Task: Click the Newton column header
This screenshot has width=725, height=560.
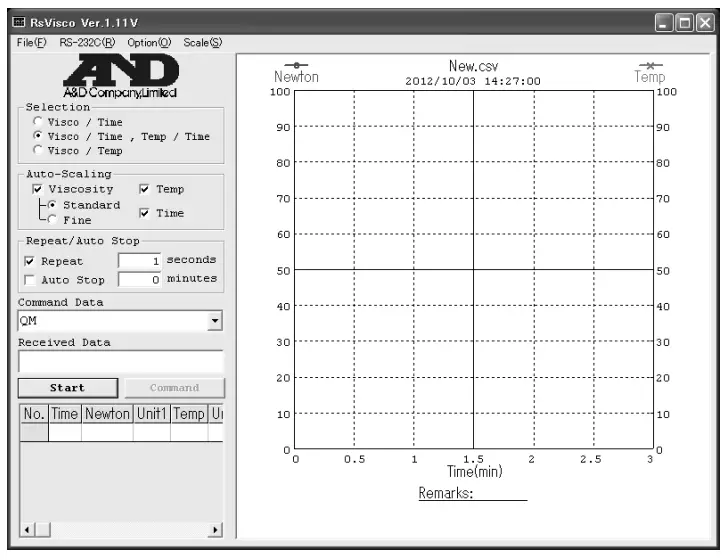Action: (x=107, y=413)
